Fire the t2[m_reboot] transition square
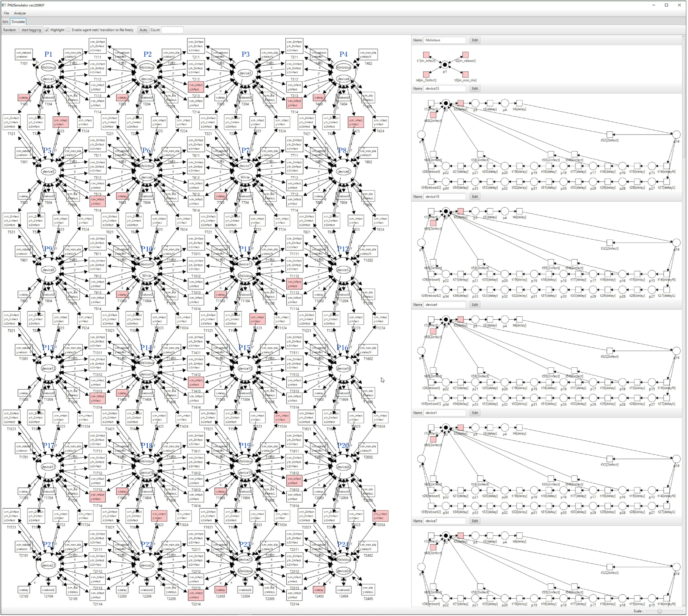688x616 pixels. click(466, 55)
